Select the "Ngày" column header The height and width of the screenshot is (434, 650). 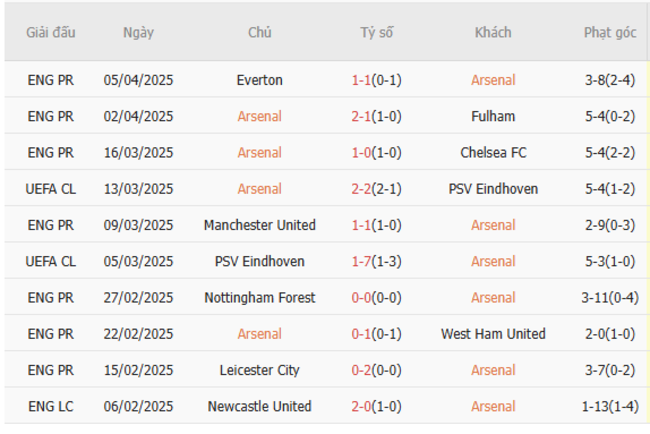pyautogui.click(x=138, y=32)
